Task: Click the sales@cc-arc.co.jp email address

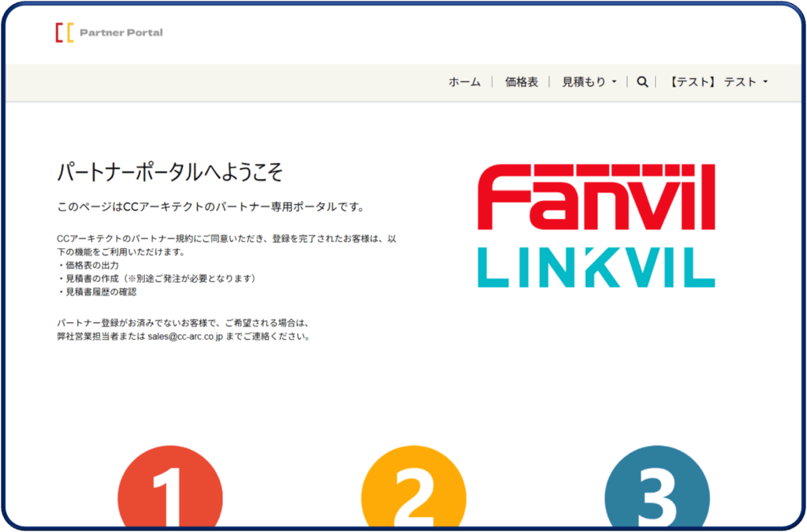Action: click(x=185, y=337)
